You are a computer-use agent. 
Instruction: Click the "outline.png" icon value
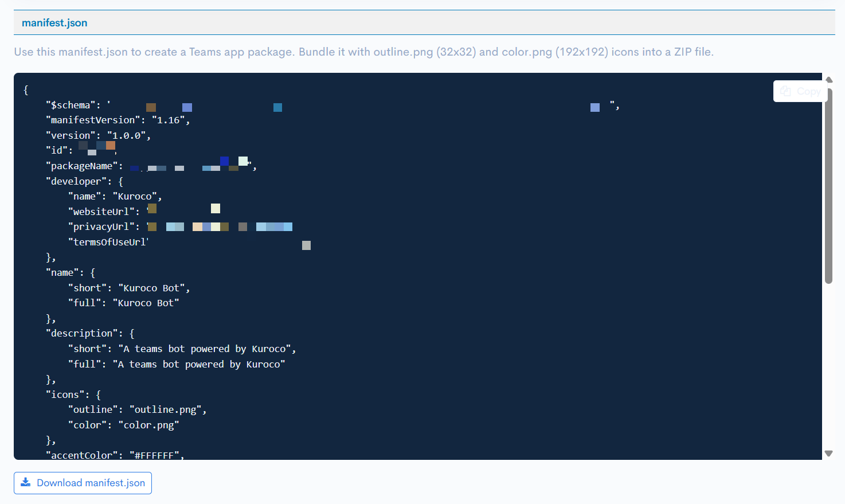point(166,409)
